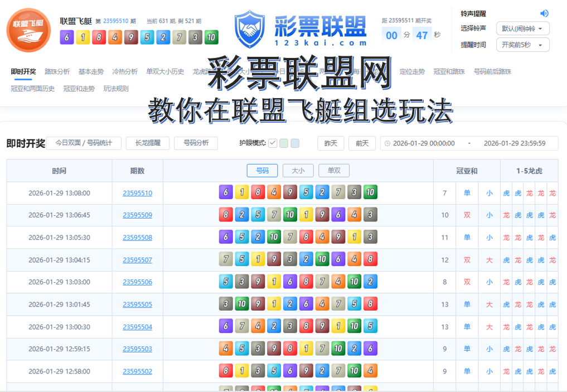Screen dimensions: 567x392
Task: Switch results view to 大小 mode
Action: (298, 171)
